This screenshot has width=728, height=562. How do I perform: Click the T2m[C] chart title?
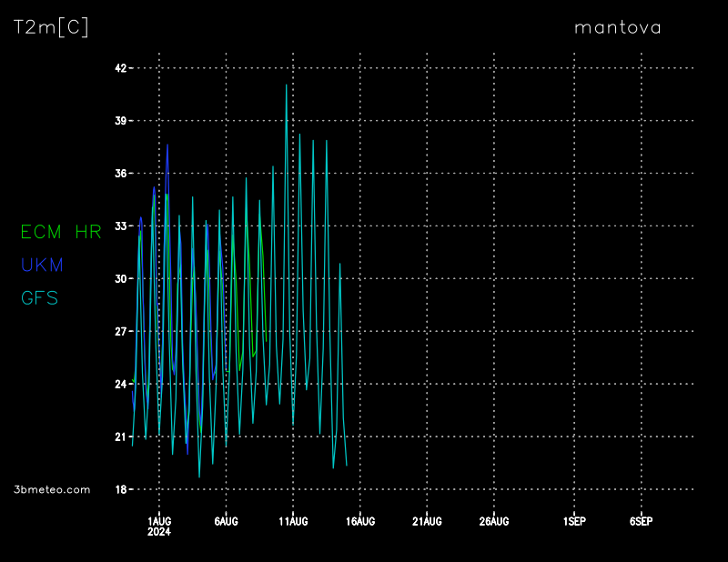[51, 27]
